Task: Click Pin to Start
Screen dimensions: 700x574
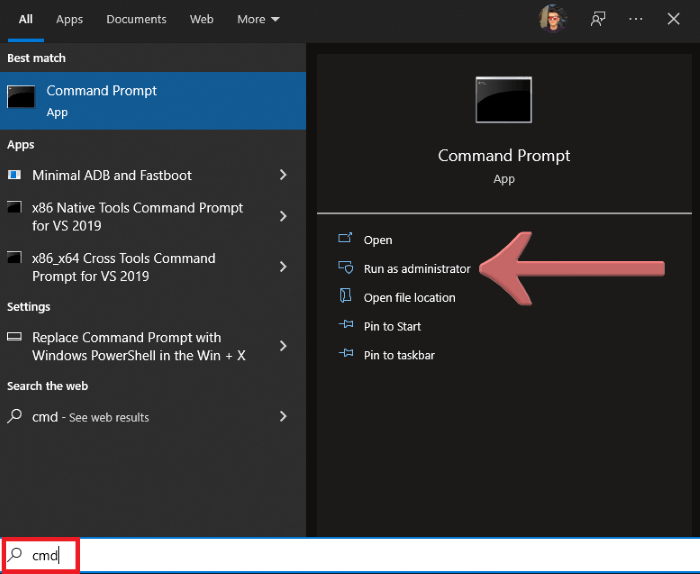Action: [392, 327]
